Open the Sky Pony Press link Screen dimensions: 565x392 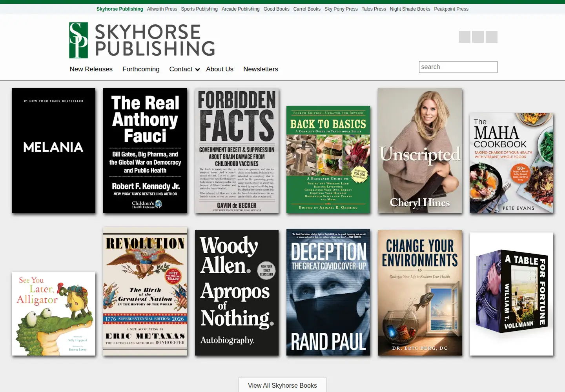341,9
